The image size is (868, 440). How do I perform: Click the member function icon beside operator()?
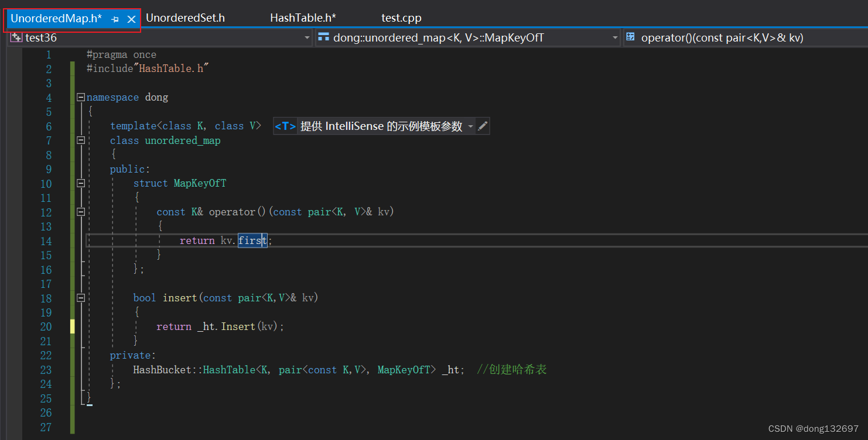[630, 37]
